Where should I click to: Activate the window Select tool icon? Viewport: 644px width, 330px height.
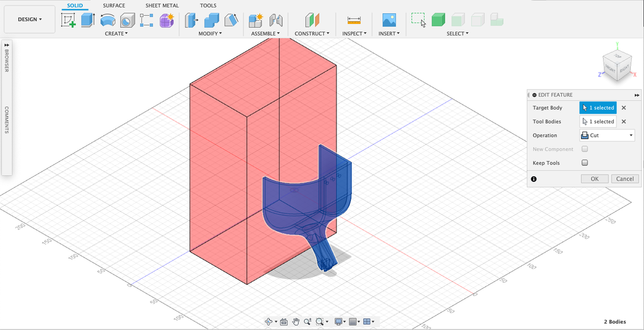point(418,20)
